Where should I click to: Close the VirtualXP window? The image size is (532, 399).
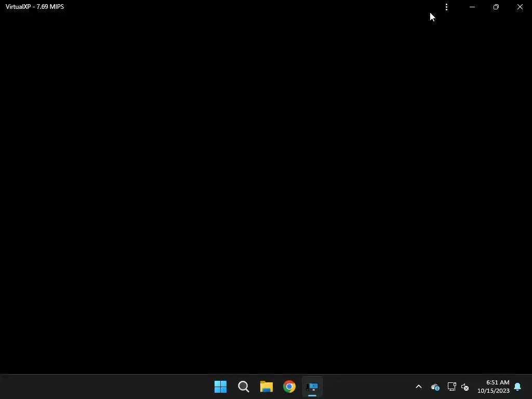pyautogui.click(x=520, y=7)
